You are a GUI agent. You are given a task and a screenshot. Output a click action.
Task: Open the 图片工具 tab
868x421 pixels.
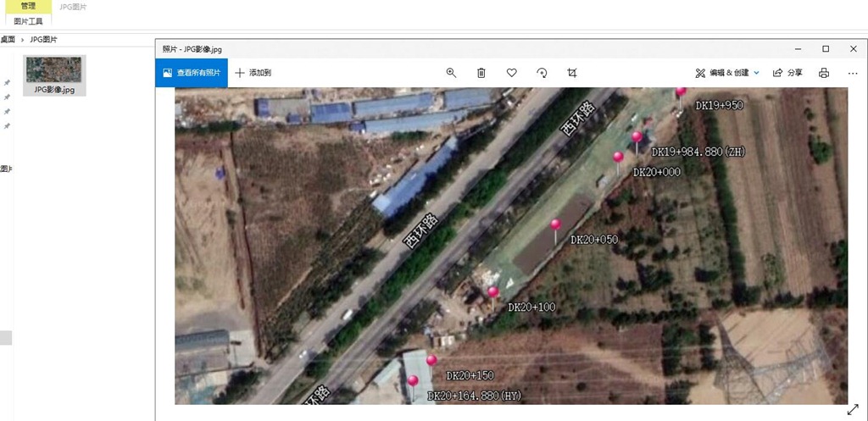point(29,21)
